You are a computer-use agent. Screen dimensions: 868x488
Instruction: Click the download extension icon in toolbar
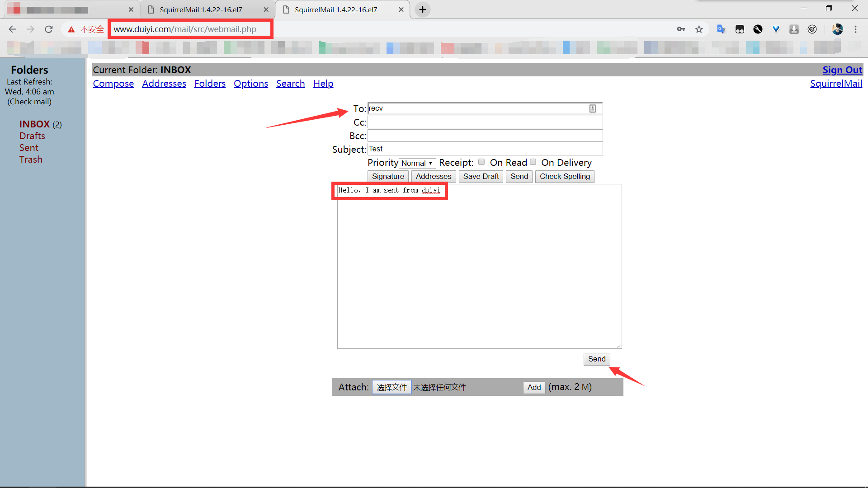click(794, 29)
